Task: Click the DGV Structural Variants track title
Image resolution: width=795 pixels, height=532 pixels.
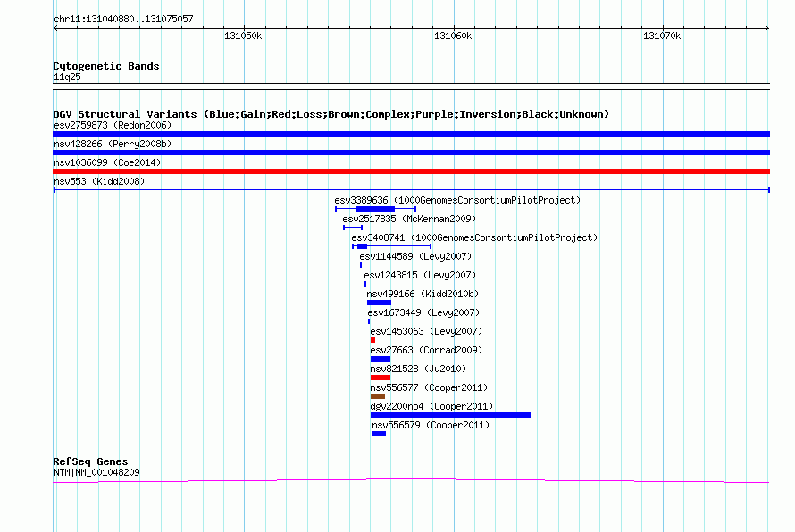Action: (331, 114)
